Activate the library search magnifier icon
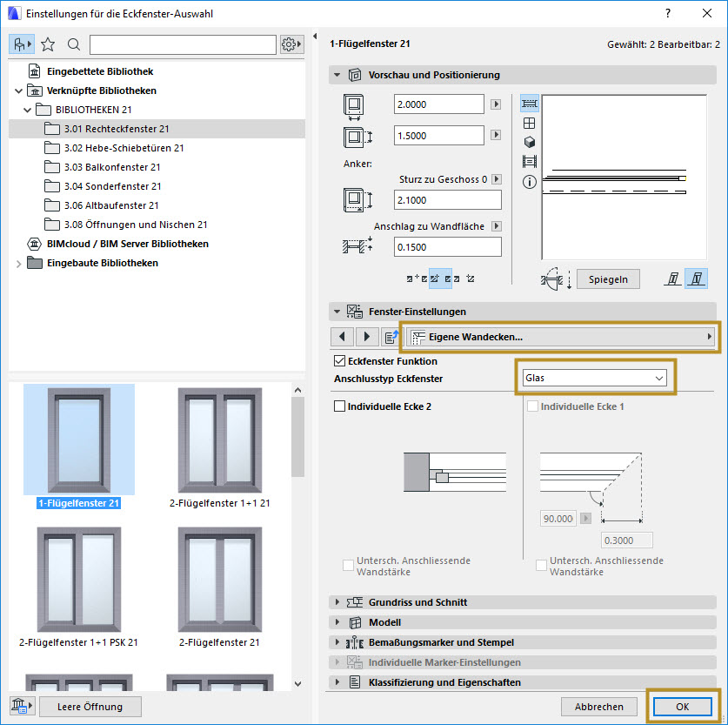This screenshot has width=728, height=725. 73,44
